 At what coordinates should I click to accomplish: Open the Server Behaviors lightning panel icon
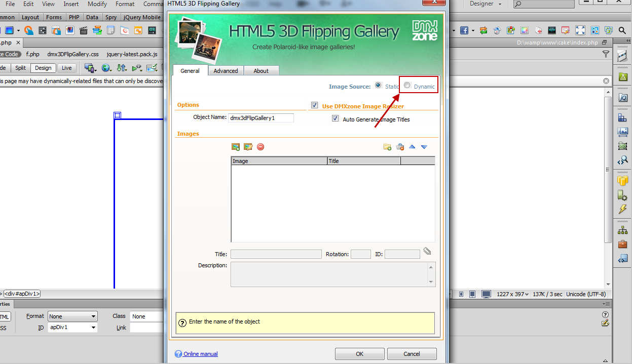tap(623, 209)
